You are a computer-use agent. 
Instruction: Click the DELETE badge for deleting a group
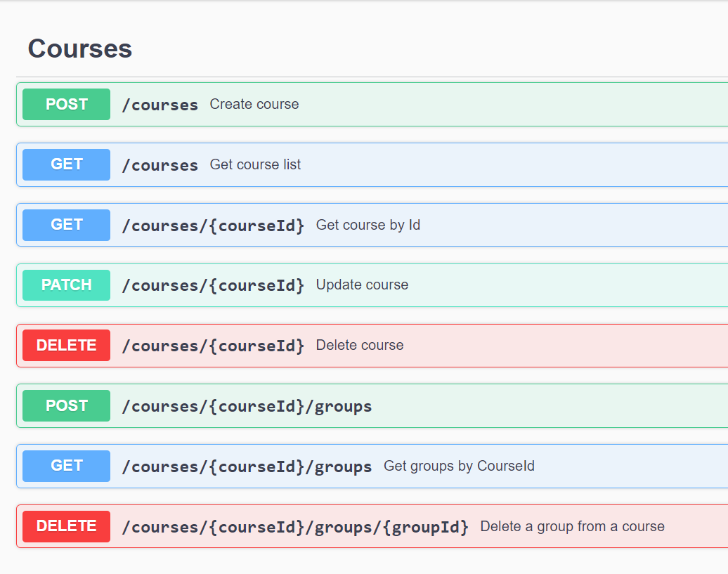(66, 526)
